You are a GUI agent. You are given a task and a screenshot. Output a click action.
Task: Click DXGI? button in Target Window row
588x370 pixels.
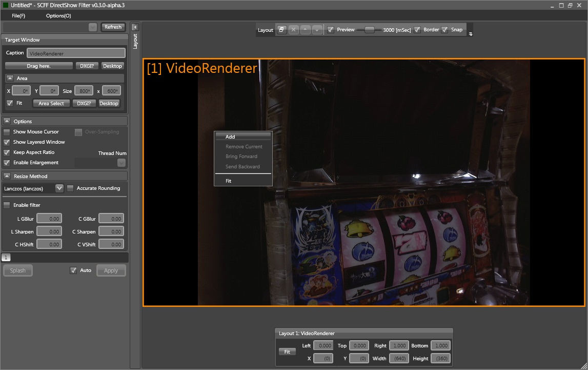click(x=87, y=66)
